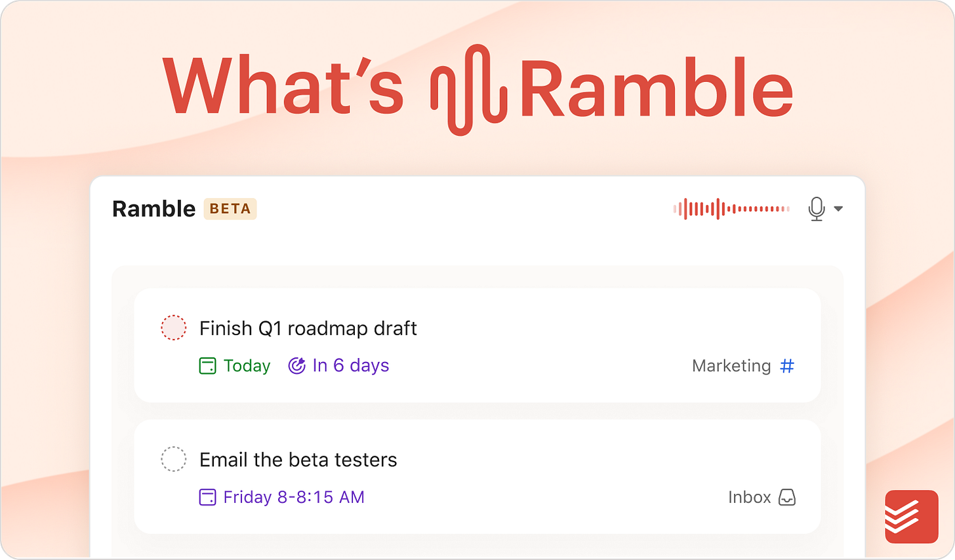Click the purple Friday calendar icon

(x=207, y=497)
